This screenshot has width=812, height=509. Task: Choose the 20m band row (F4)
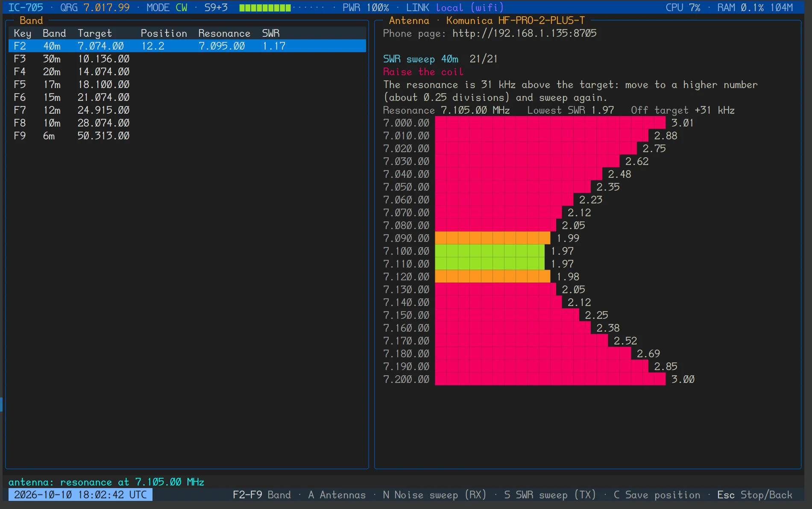click(187, 71)
